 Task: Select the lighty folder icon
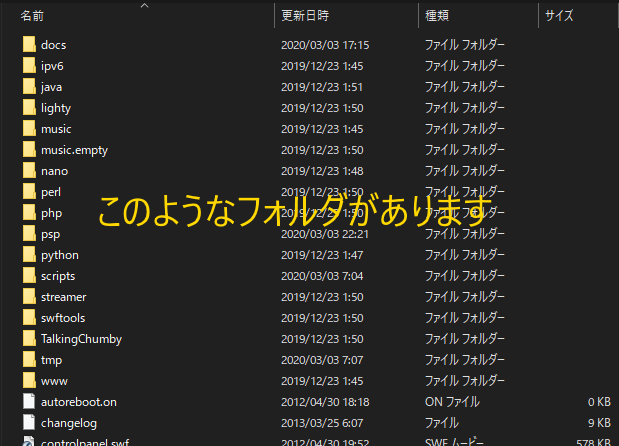(28, 108)
